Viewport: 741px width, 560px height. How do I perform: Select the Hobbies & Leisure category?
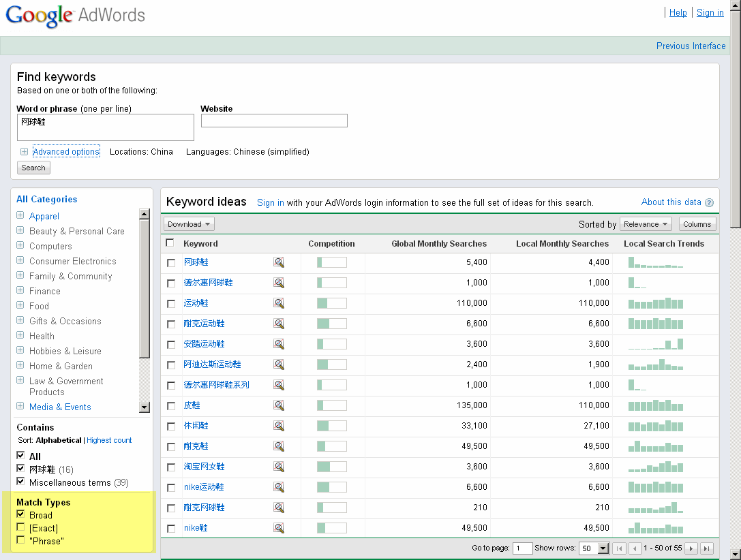pyautogui.click(x=65, y=352)
